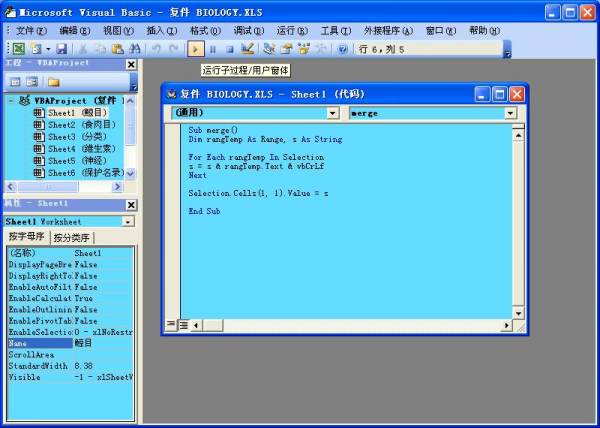Click the Copy icon in the toolbar
The image size is (600, 428).
(x=100, y=49)
